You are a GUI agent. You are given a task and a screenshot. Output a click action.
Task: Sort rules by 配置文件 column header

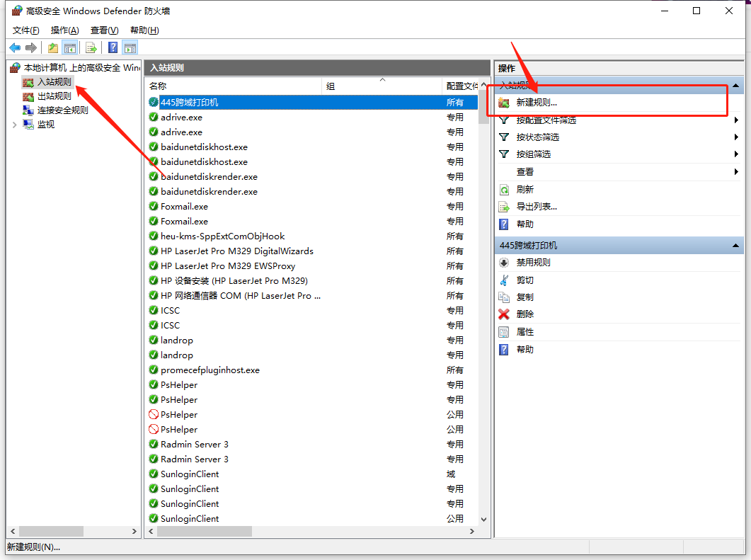tap(462, 86)
